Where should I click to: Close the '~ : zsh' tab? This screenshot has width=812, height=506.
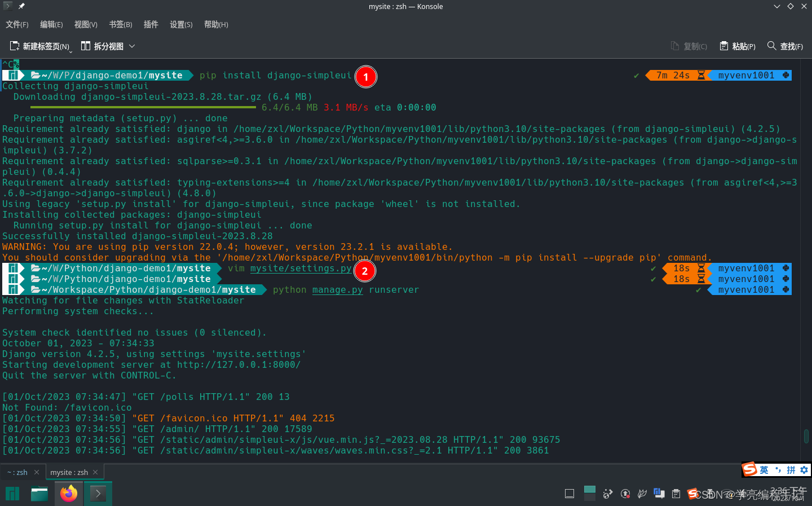pyautogui.click(x=37, y=472)
